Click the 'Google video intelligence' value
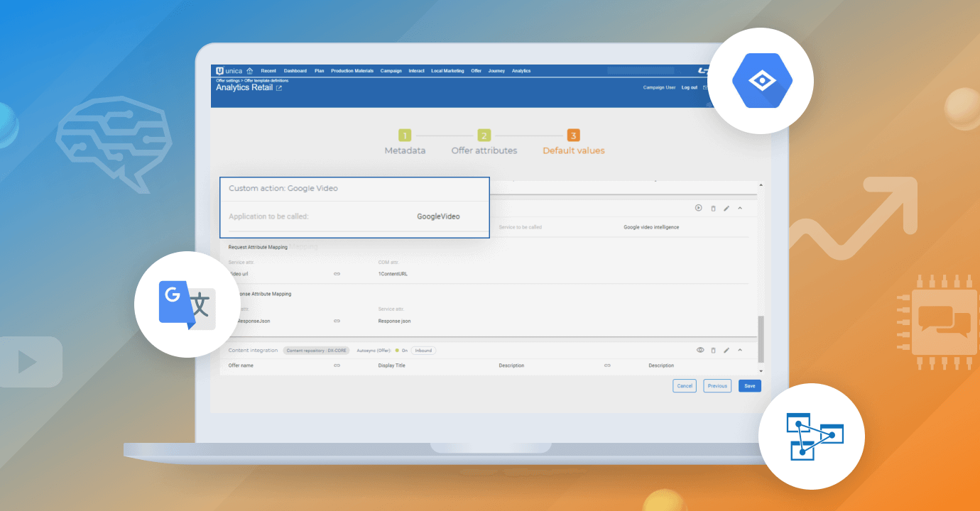The height and width of the screenshot is (511, 980). [x=651, y=227]
